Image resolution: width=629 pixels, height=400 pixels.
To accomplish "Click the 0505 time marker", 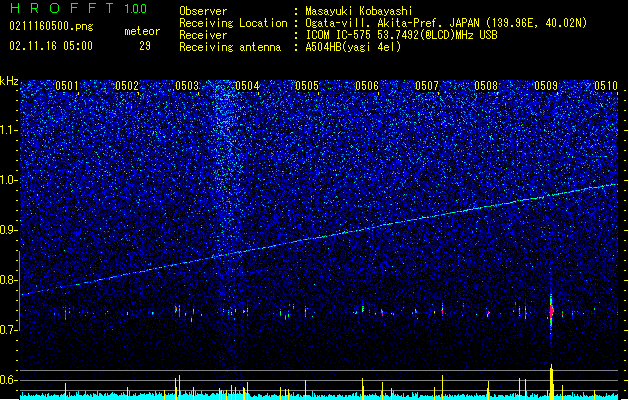I will 307,86.
